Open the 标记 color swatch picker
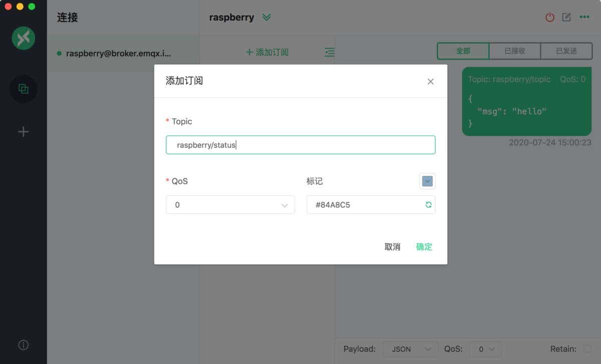 [x=427, y=181]
